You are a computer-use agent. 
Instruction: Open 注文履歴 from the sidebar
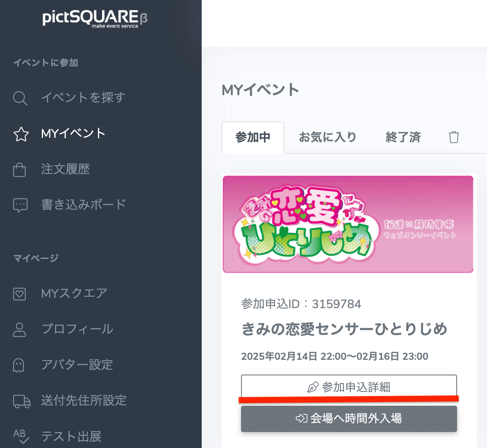pyautogui.click(x=65, y=169)
